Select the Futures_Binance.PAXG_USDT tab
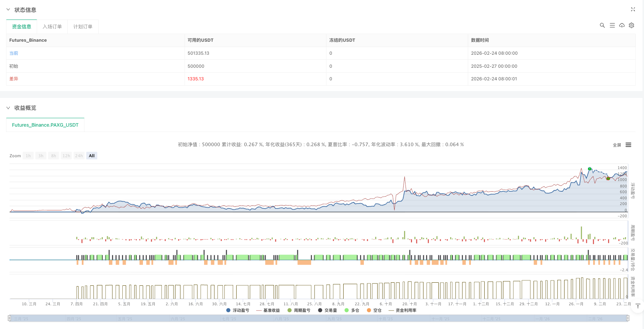 [x=45, y=125]
